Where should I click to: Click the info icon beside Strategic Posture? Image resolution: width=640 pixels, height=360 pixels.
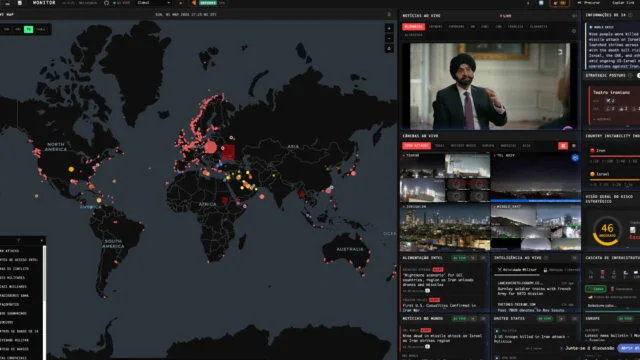[630, 76]
